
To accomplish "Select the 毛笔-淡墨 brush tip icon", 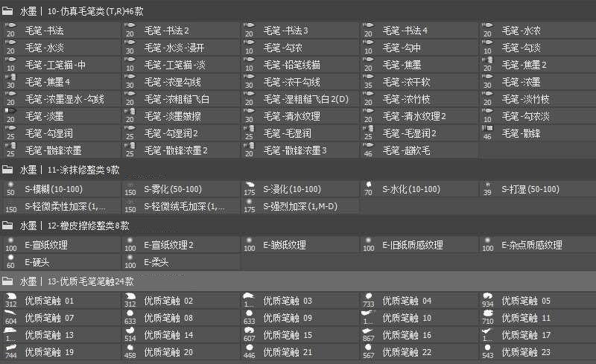I will (10, 115).
